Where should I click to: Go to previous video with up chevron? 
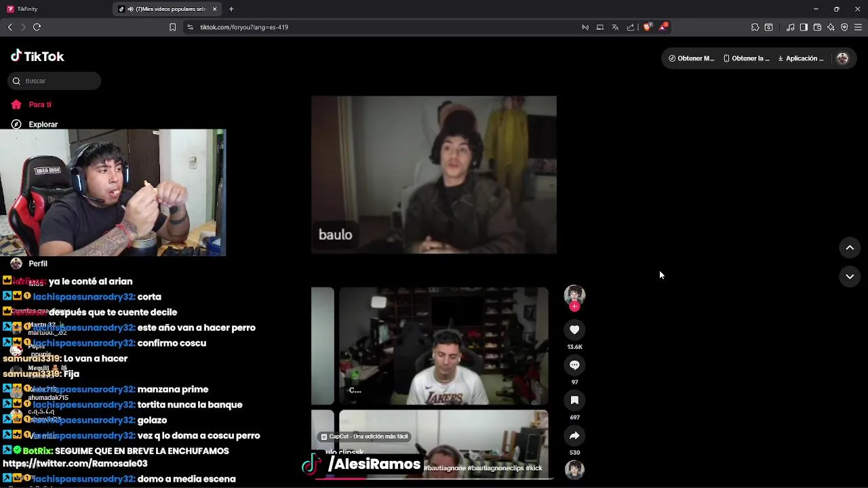850,248
